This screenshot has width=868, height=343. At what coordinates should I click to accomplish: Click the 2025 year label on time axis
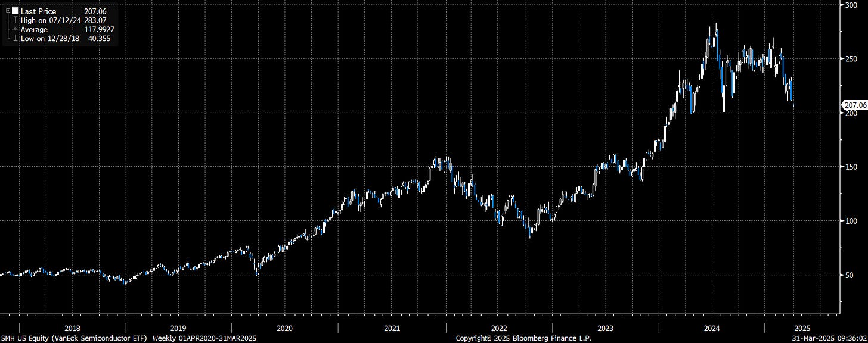click(801, 328)
